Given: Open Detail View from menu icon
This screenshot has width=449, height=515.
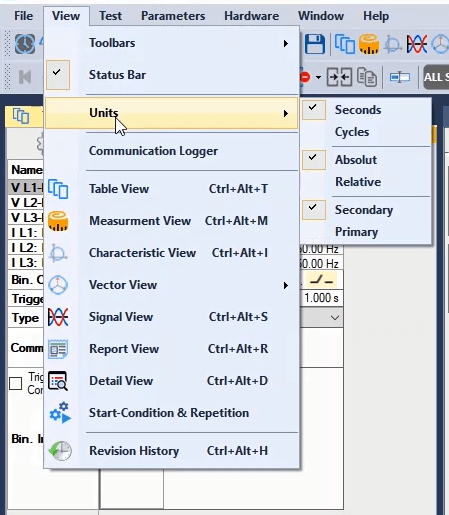Looking at the screenshot, I should pos(58,381).
